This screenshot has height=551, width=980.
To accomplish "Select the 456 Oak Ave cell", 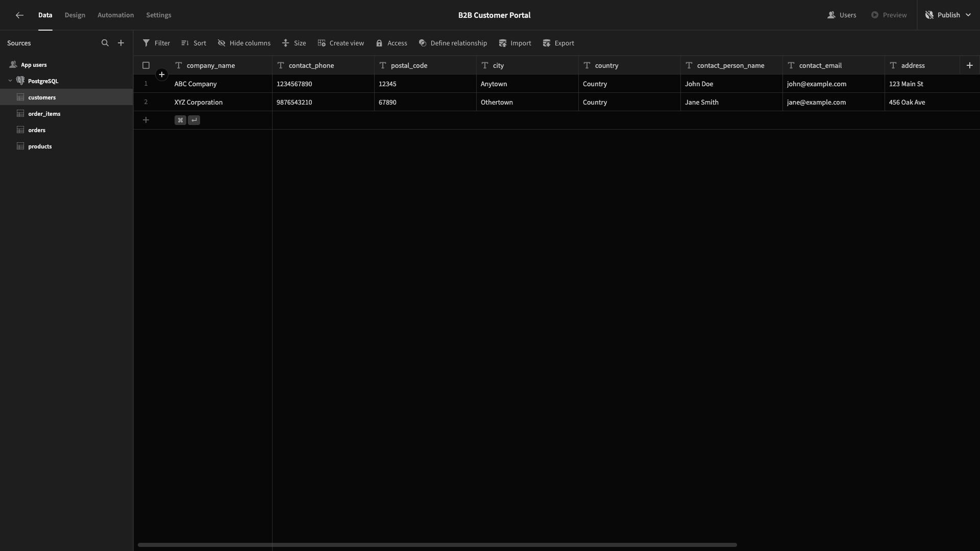I will click(932, 102).
